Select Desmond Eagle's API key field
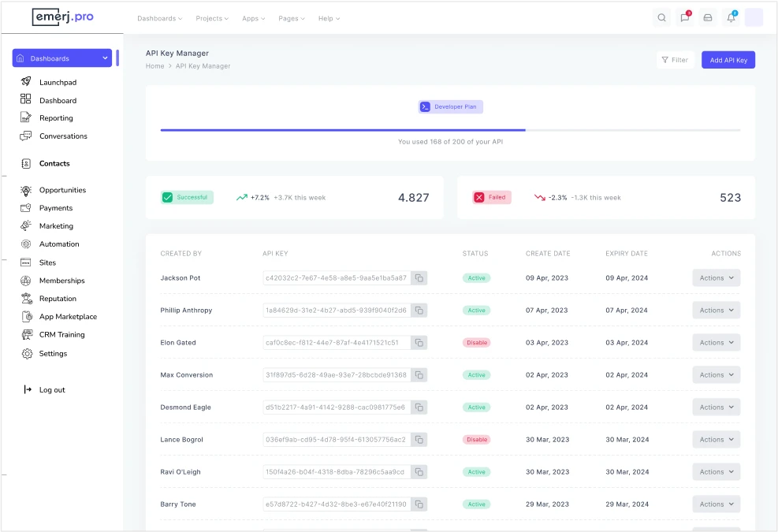The height and width of the screenshot is (532, 778). tap(336, 407)
